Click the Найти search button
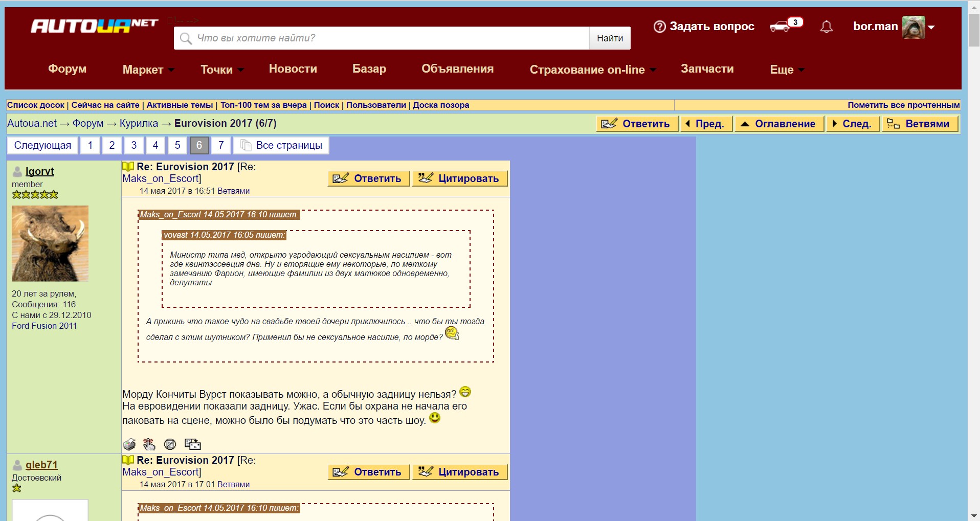Viewport: 980px width, 521px height. click(610, 38)
